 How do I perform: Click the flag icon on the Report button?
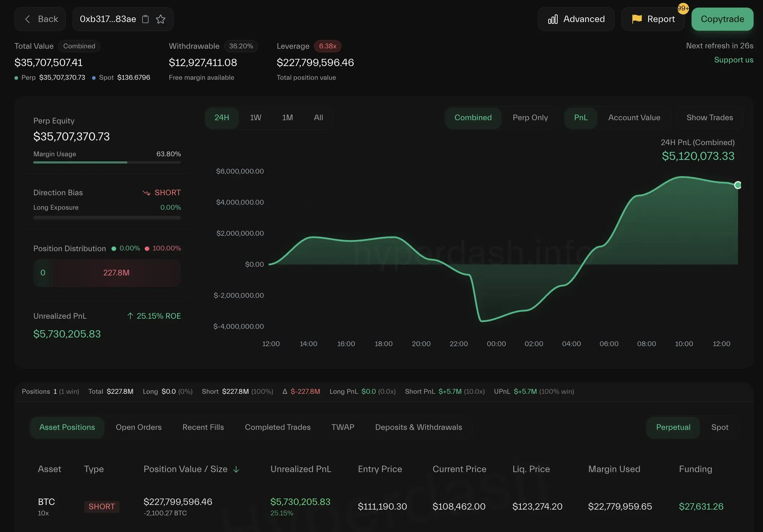pyautogui.click(x=637, y=19)
